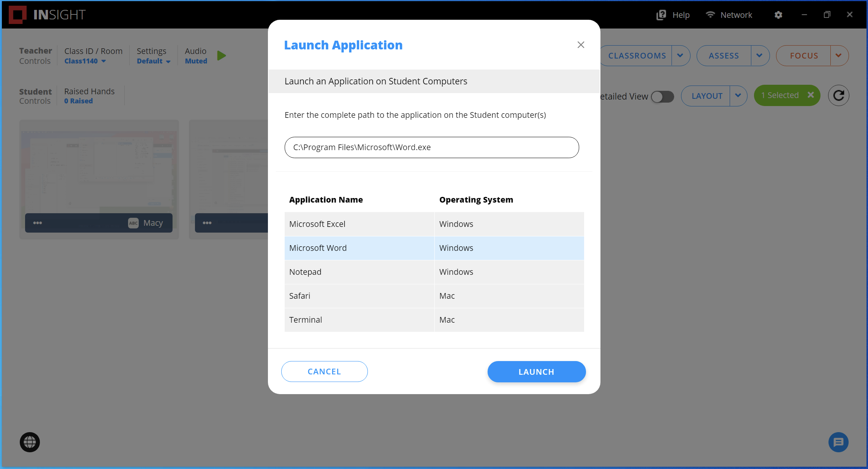Click the Insight logo icon
This screenshot has height=469, width=868.
(17, 15)
